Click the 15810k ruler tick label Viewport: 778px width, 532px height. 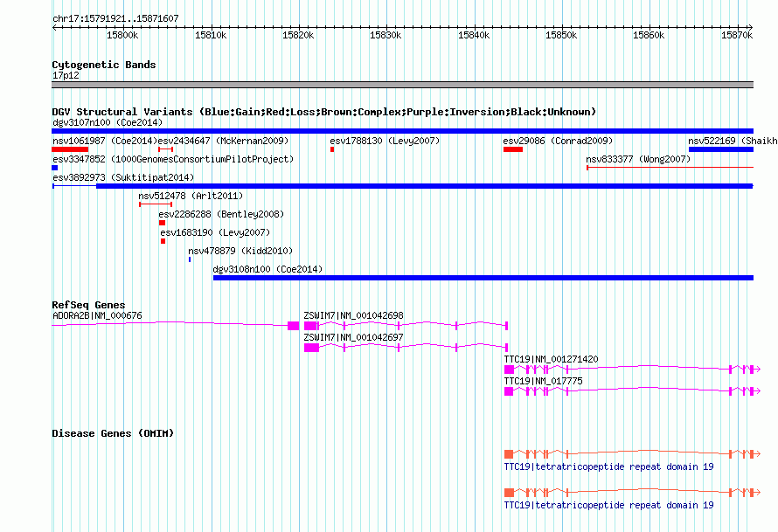(211, 35)
